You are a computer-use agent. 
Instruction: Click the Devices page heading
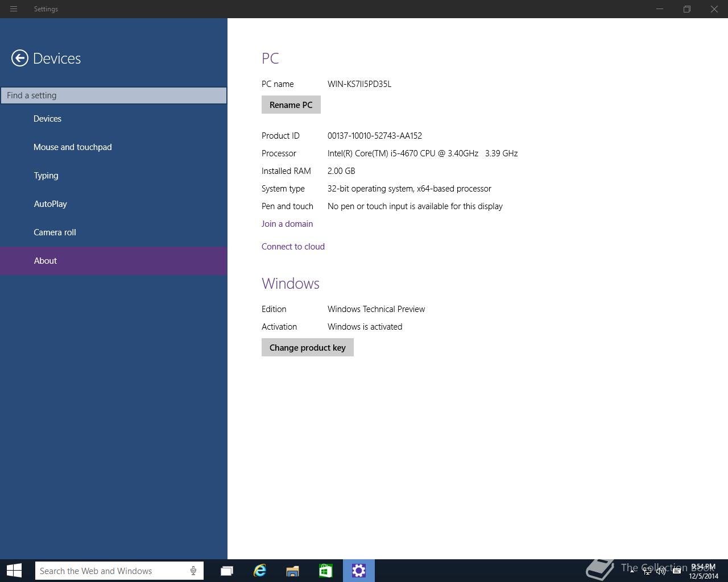click(x=57, y=58)
